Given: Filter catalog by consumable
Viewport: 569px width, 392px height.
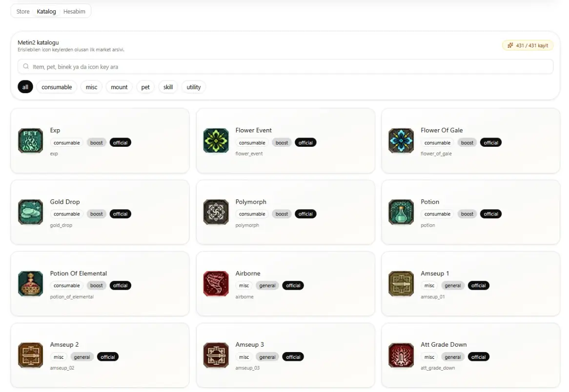Looking at the screenshot, I should (57, 87).
